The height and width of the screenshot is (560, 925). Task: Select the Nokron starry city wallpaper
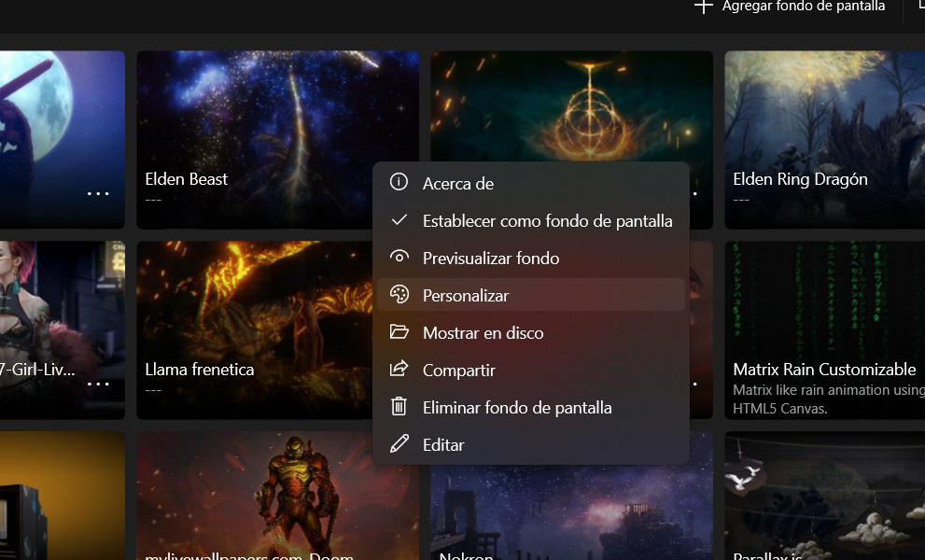coord(571,512)
